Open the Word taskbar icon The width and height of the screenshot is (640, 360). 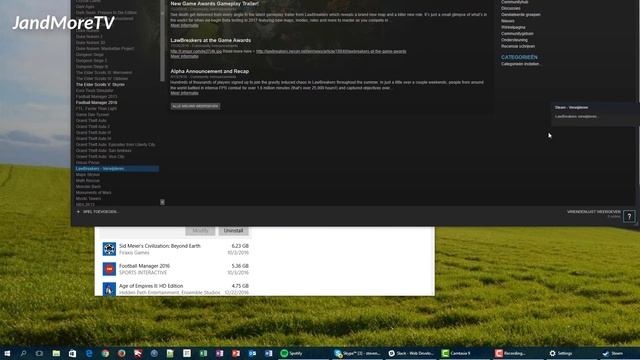pyautogui.click(x=269, y=353)
